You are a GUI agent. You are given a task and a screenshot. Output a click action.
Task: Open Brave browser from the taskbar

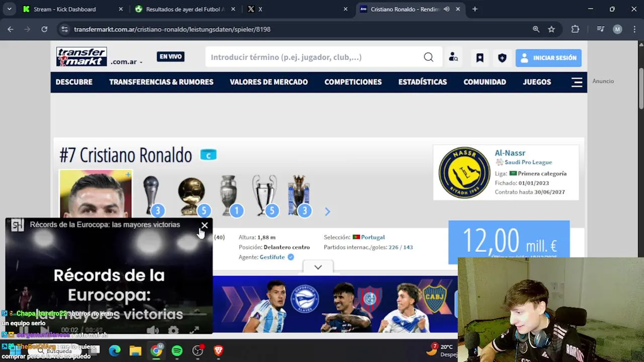pos(218,350)
